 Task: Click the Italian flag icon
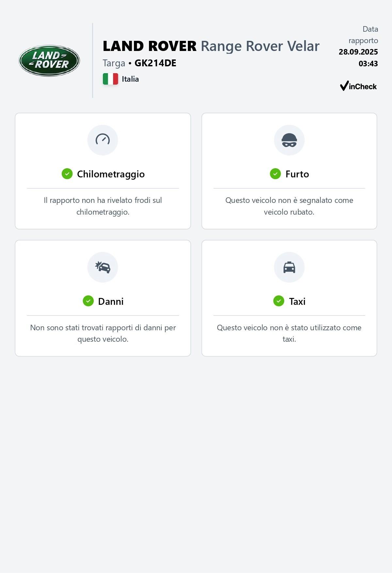[x=110, y=79]
